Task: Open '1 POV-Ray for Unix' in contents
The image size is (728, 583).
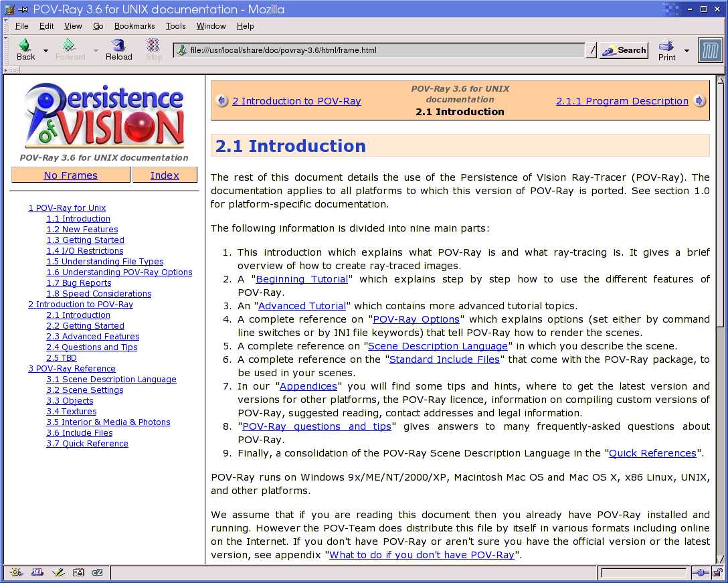Action: (x=67, y=207)
